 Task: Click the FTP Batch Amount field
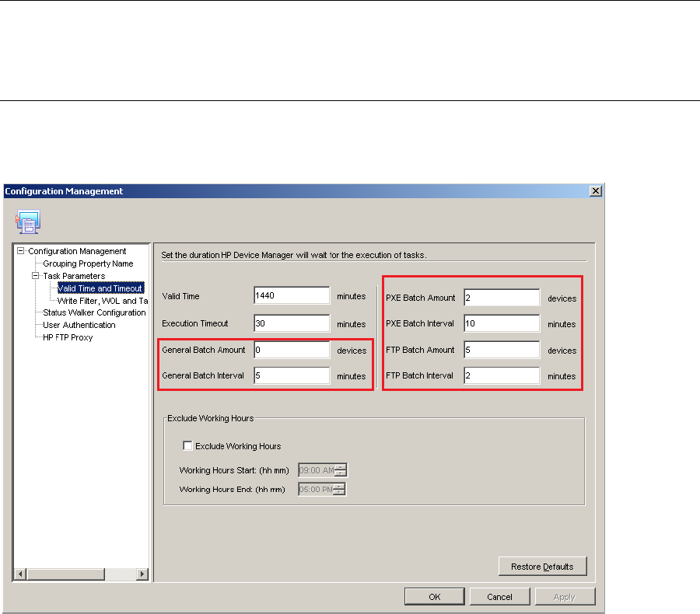coord(501,351)
